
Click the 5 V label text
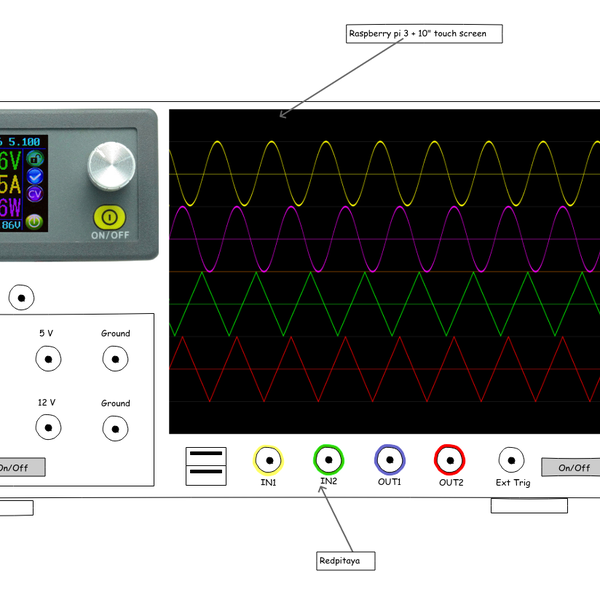46,333
